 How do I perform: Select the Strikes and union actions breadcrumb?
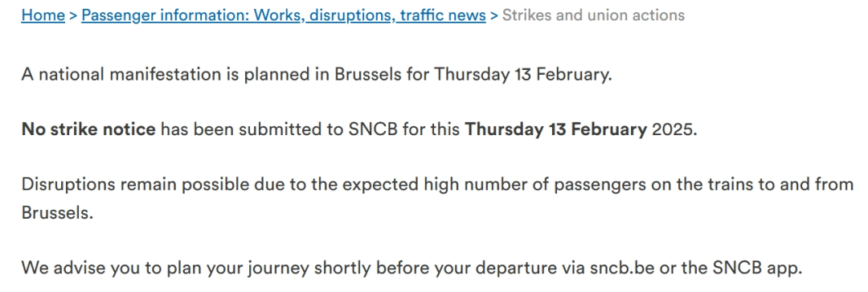click(x=593, y=15)
